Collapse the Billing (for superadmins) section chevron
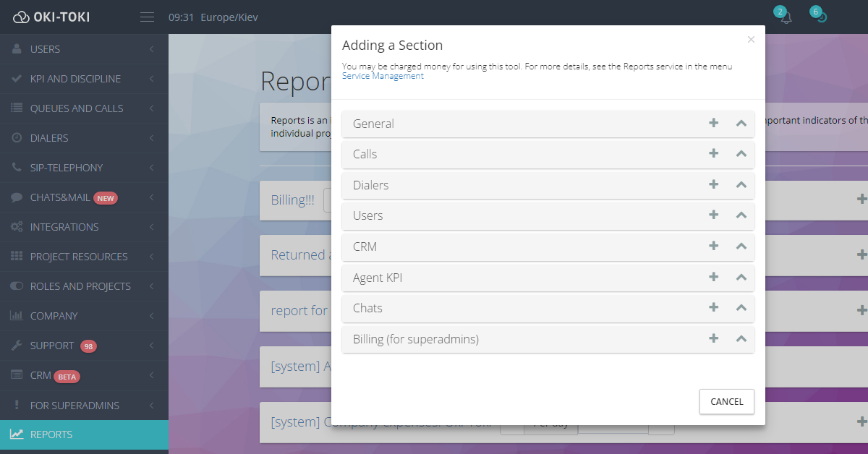868x454 pixels. tap(741, 338)
